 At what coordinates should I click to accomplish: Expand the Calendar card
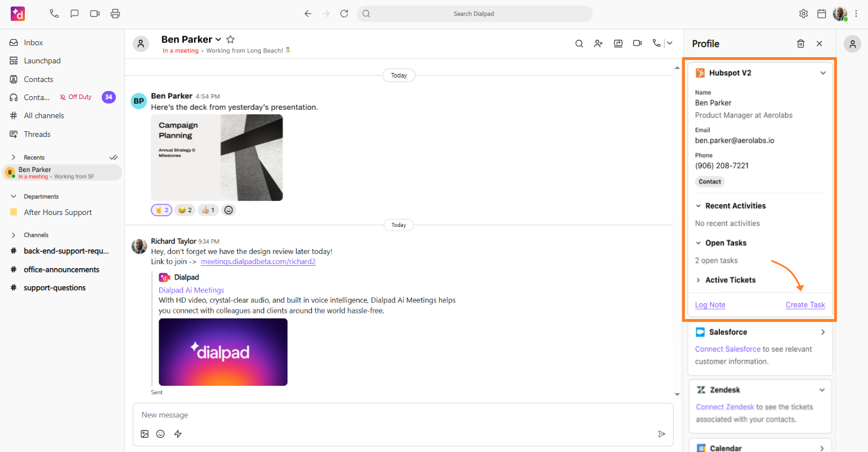(822, 448)
